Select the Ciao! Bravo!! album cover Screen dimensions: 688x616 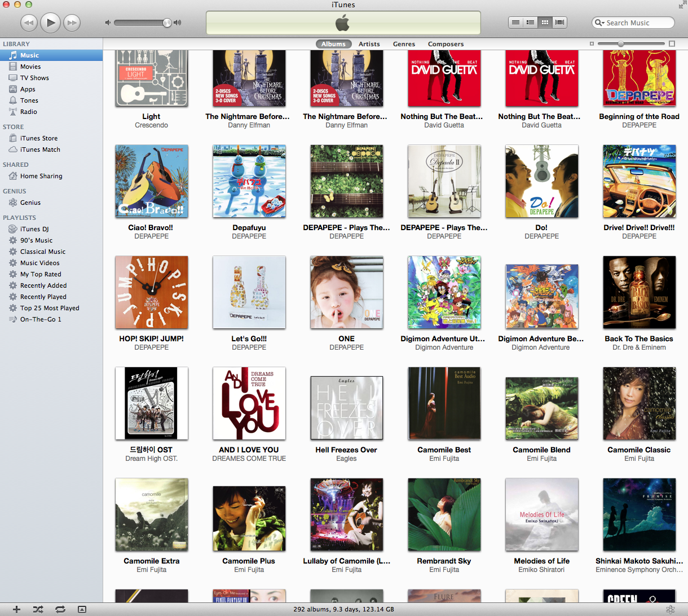[x=151, y=181]
